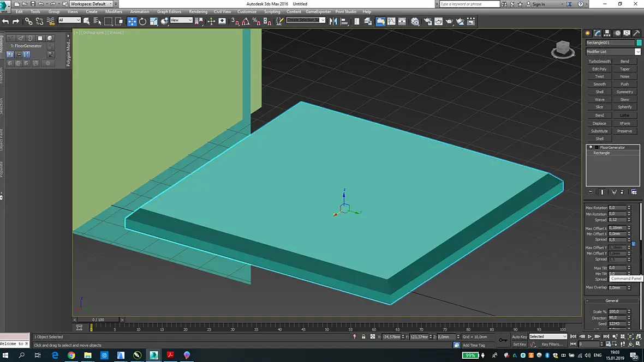Open the Rendered Frame Window icon
Viewport: 644px width, 362px height.
click(x=439, y=21)
